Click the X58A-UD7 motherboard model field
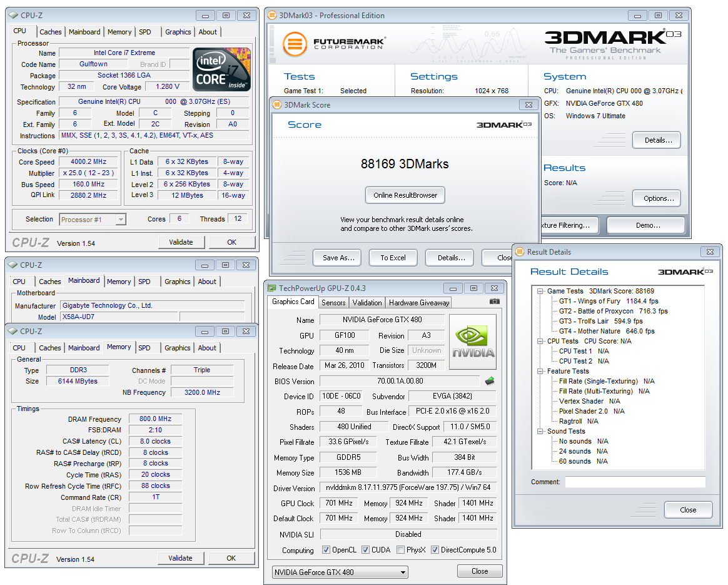Viewport: 728px width, 585px height. pyautogui.click(x=119, y=317)
